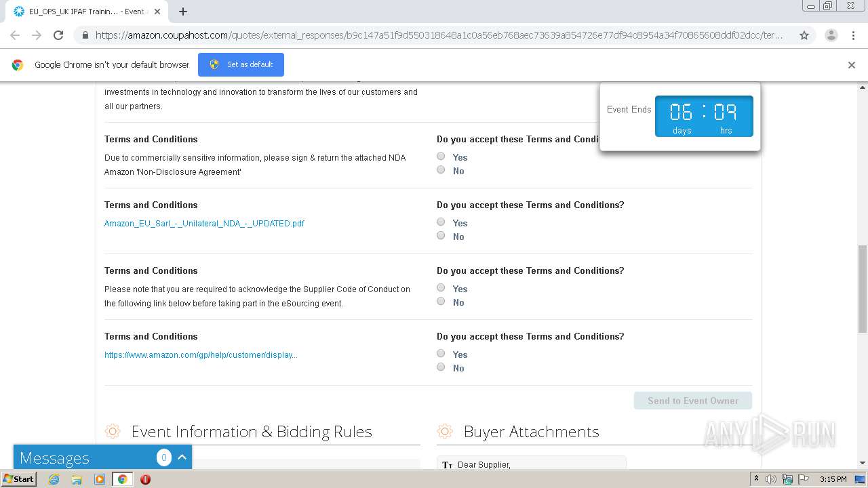Click the red security icon in taskbar

(x=145, y=479)
